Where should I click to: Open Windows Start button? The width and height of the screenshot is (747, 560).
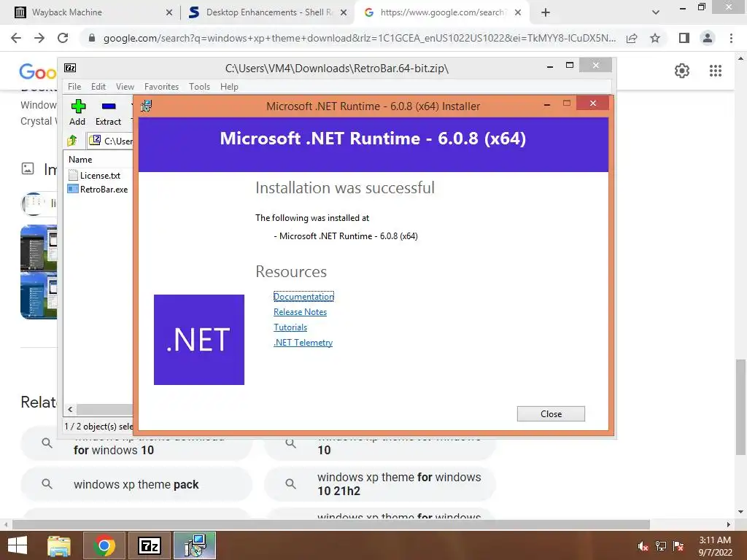pos(18,545)
